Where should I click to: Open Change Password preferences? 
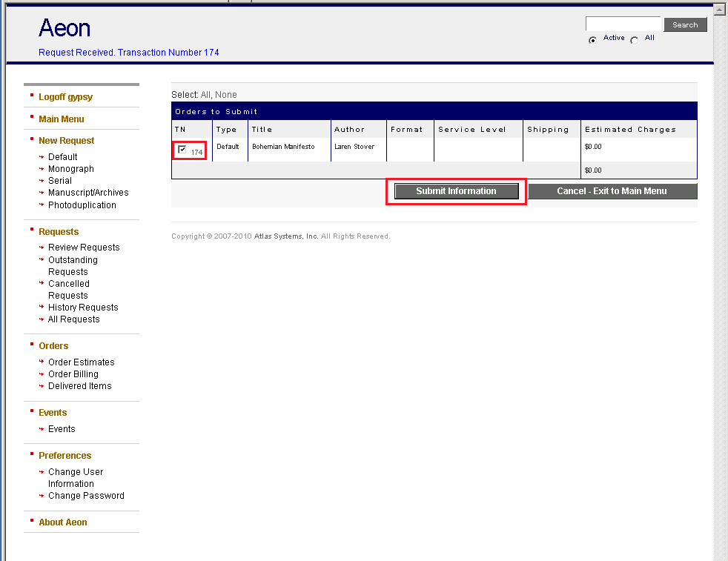[x=86, y=495]
